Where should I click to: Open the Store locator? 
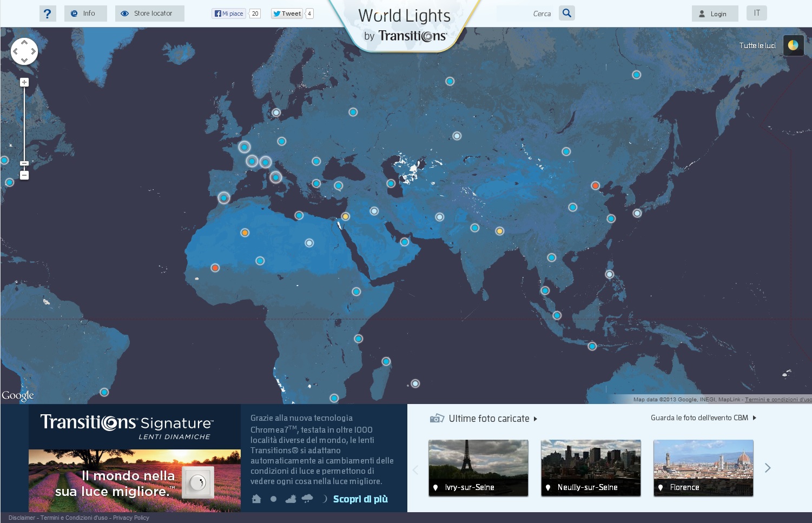[x=150, y=14]
